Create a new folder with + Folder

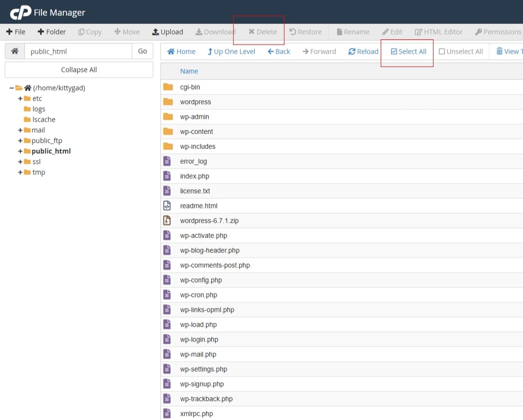tap(52, 32)
